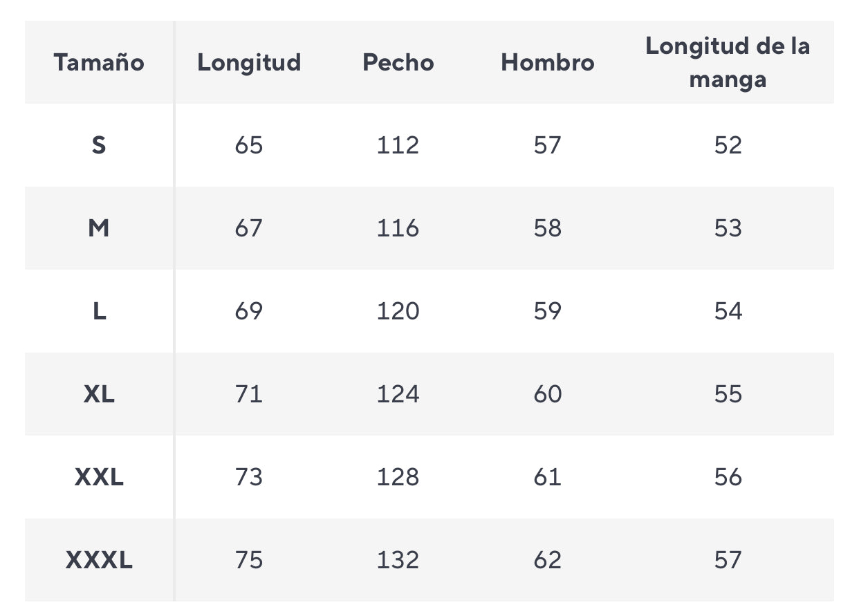
Task: Select the Hombro column header
Action: tap(548, 62)
